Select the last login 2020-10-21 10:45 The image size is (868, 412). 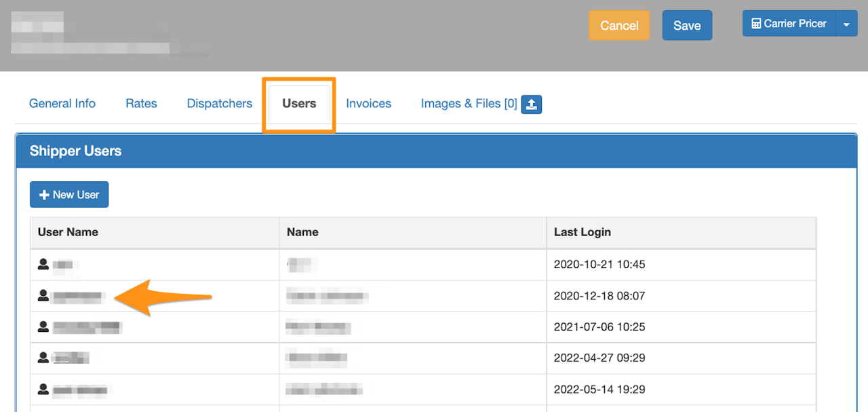point(599,264)
